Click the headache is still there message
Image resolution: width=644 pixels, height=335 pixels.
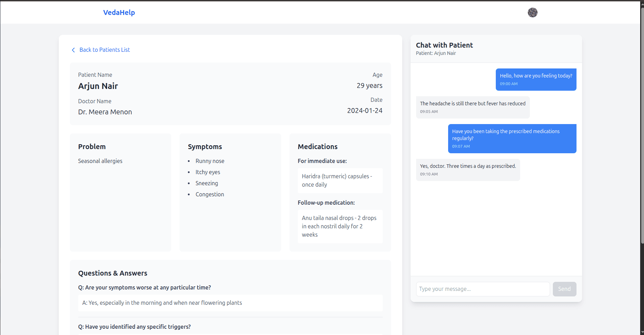coord(473,107)
